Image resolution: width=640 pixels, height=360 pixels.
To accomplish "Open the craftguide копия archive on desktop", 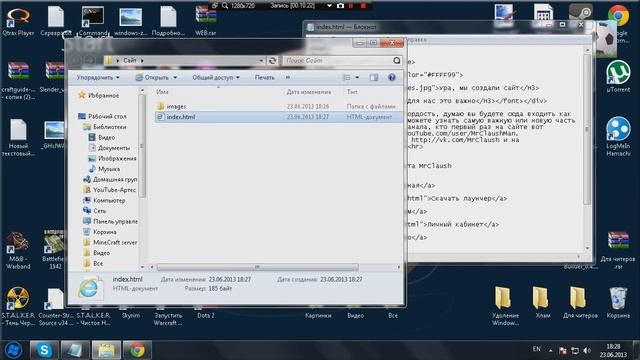I will click(18, 81).
